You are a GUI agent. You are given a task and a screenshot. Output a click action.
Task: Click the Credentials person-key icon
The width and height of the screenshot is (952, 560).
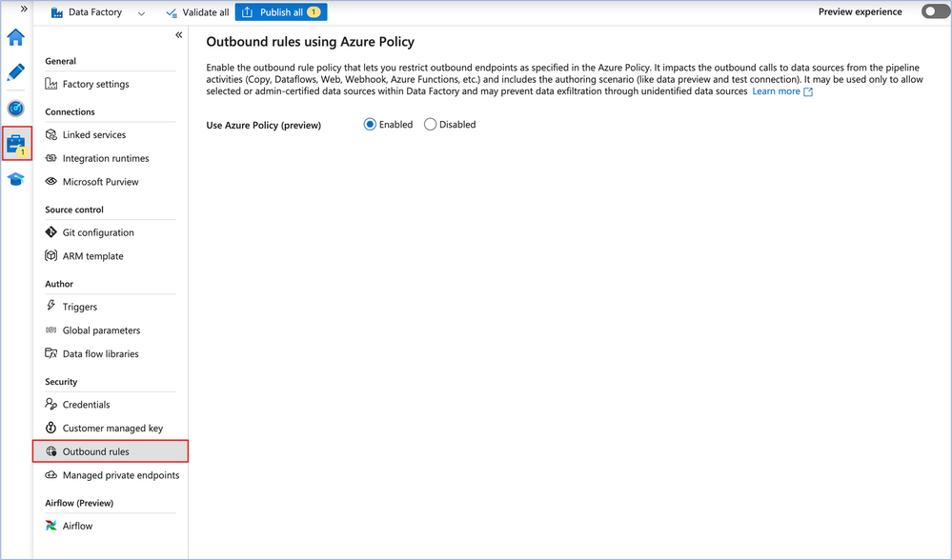(x=51, y=404)
